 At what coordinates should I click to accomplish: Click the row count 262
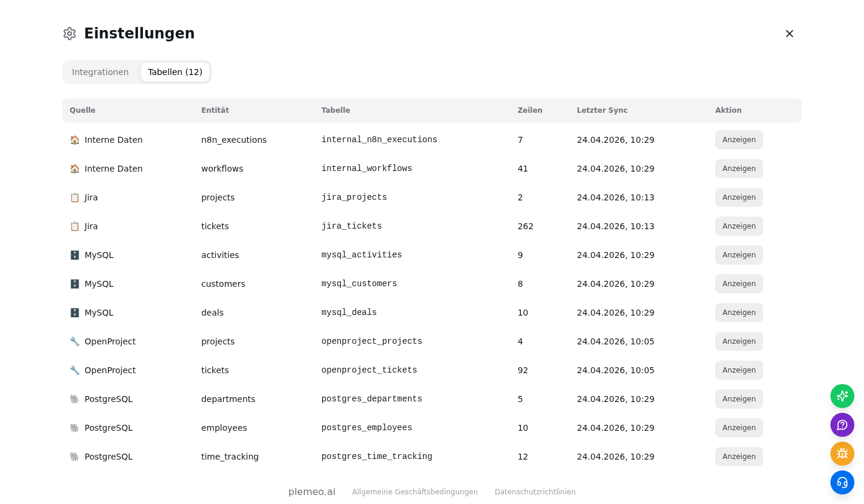[x=526, y=226]
